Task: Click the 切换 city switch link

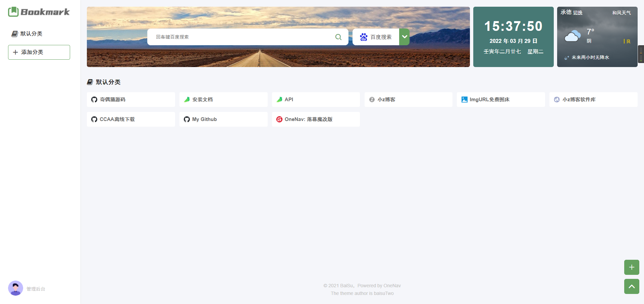Action: point(578,13)
